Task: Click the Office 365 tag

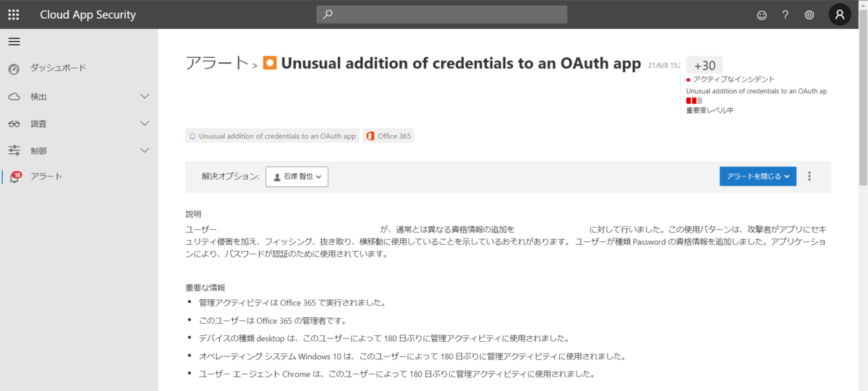Action: coord(388,135)
